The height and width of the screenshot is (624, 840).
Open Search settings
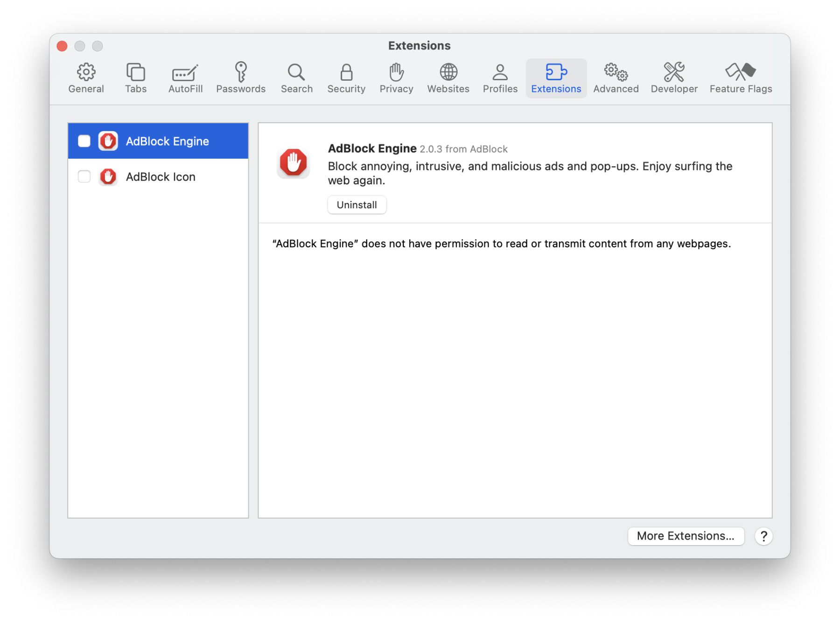click(296, 77)
